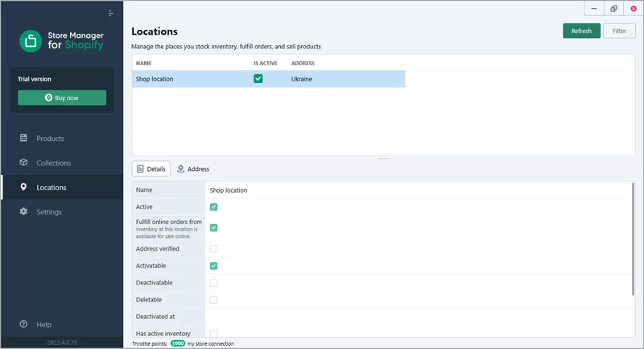This screenshot has height=349, width=644.
Task: Toggle Fulfill online orders from checkbox
Action: click(213, 228)
